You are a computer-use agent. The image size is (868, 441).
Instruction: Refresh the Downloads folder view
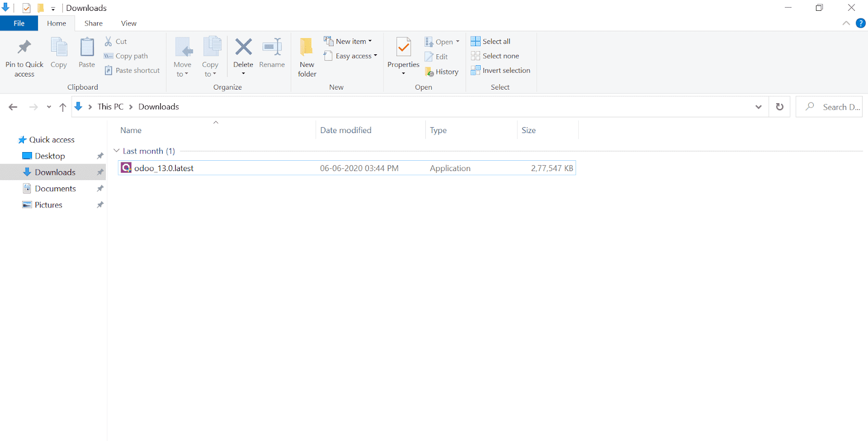[780, 107]
